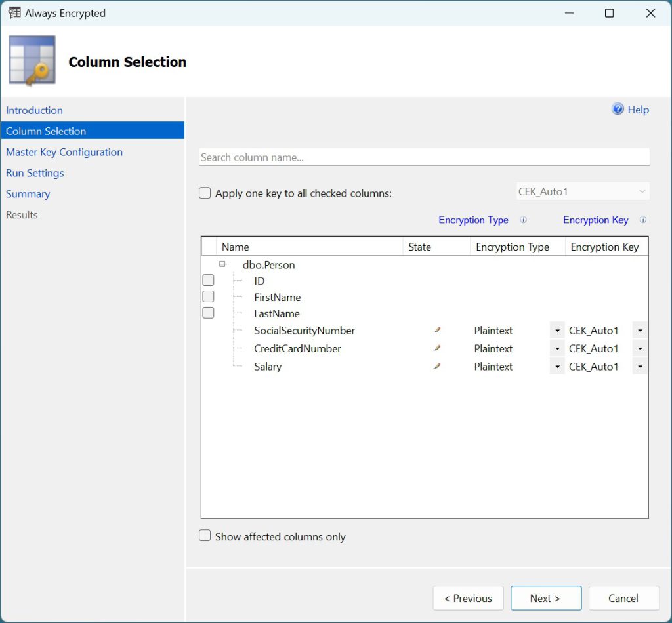This screenshot has width=672, height=623.
Task: Open Encryption Key dropdown for Salary
Action: coord(640,367)
